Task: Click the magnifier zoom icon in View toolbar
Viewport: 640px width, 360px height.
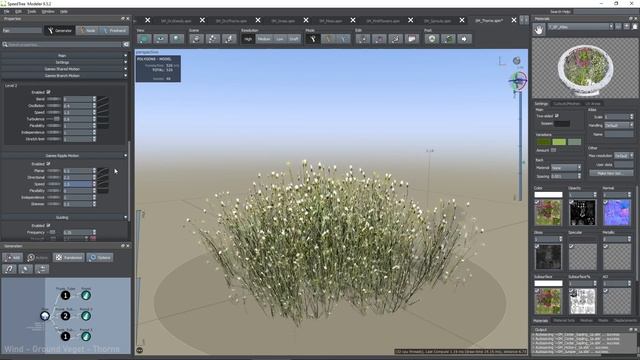Action: (176, 39)
